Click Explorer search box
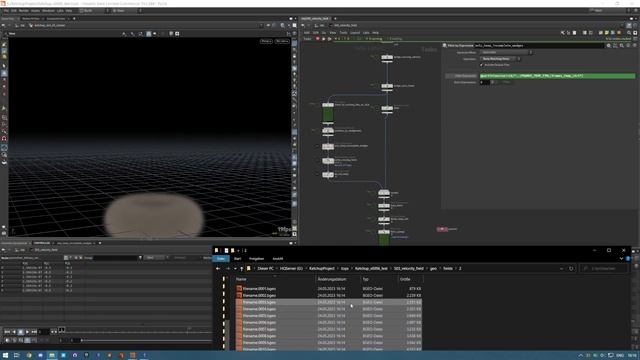 [x=603, y=269]
